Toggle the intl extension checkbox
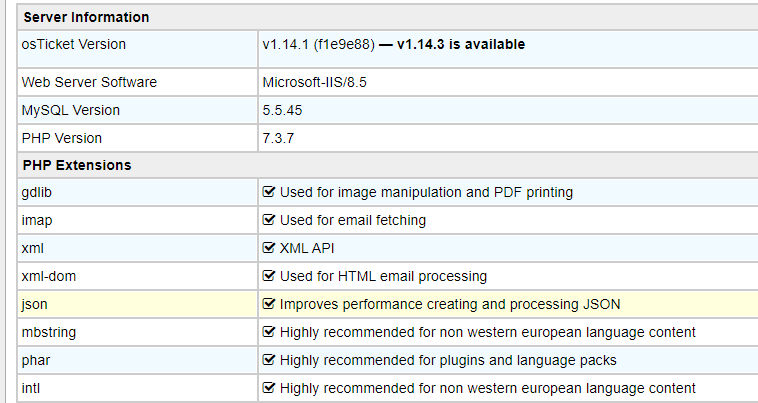 pos(268,388)
